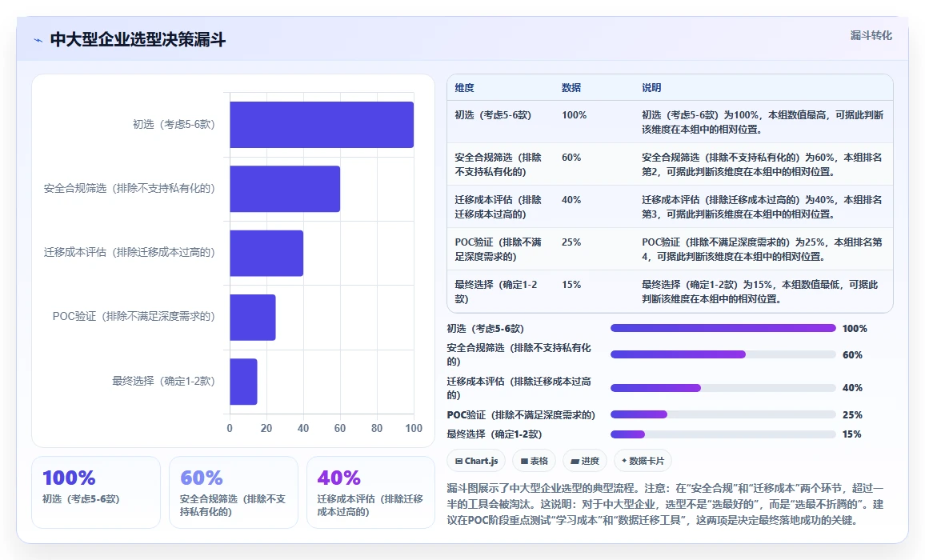Click the 最终选择 15% progress bar
Screen dimensions: 925x560
pos(723,434)
